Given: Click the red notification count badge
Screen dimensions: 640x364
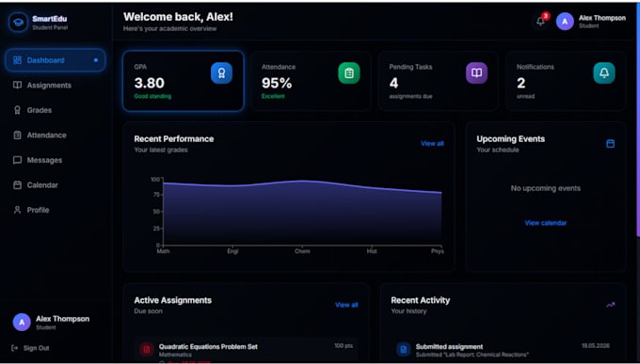Looking at the screenshot, I should (546, 16).
